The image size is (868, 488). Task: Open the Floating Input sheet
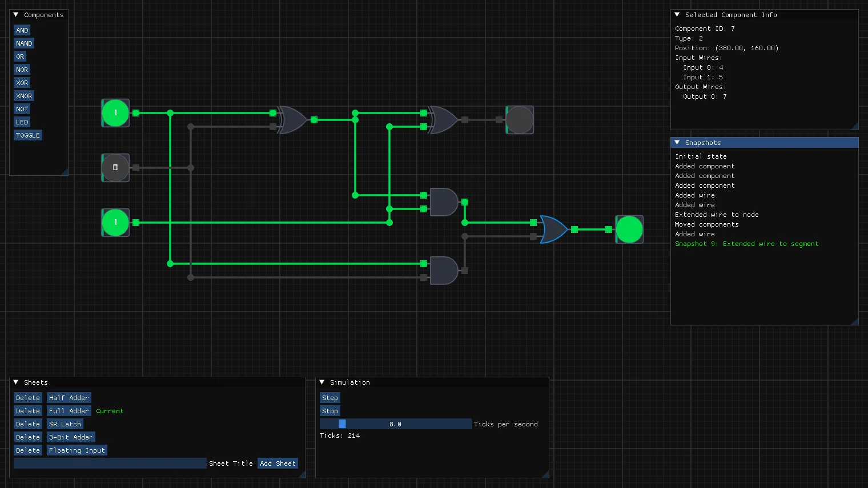(77, 450)
